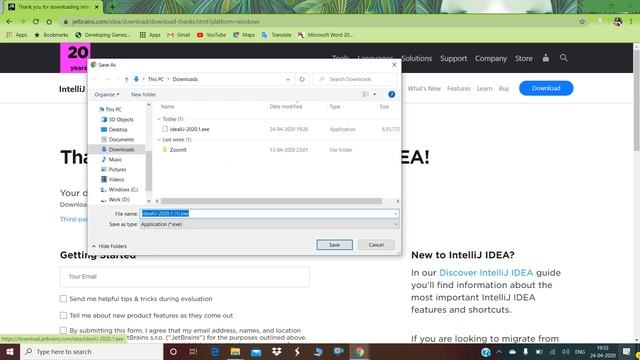The image size is (640, 360).
Task: Go to the What's New tab
Action: pyautogui.click(x=424, y=89)
